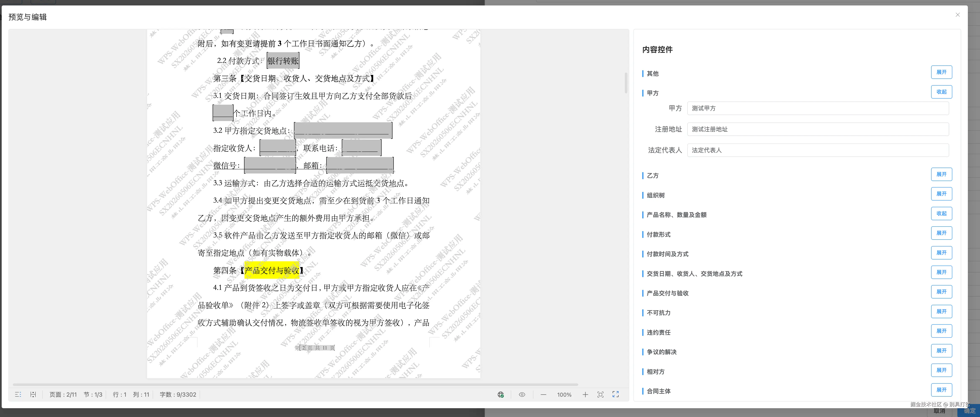Expand the 组织树 section
The image size is (980, 417).
[941, 194]
